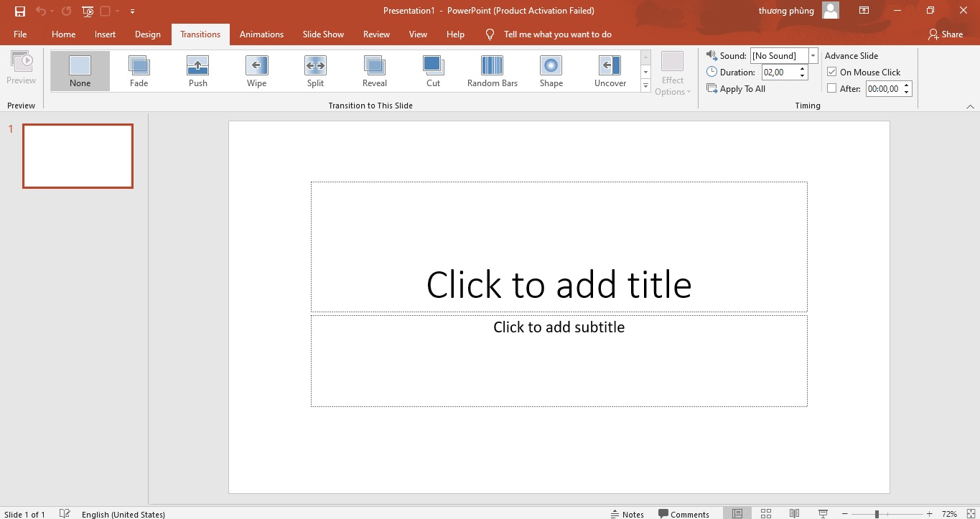Start Reading View from the status bar
The width and height of the screenshot is (980, 519).
[x=794, y=513]
